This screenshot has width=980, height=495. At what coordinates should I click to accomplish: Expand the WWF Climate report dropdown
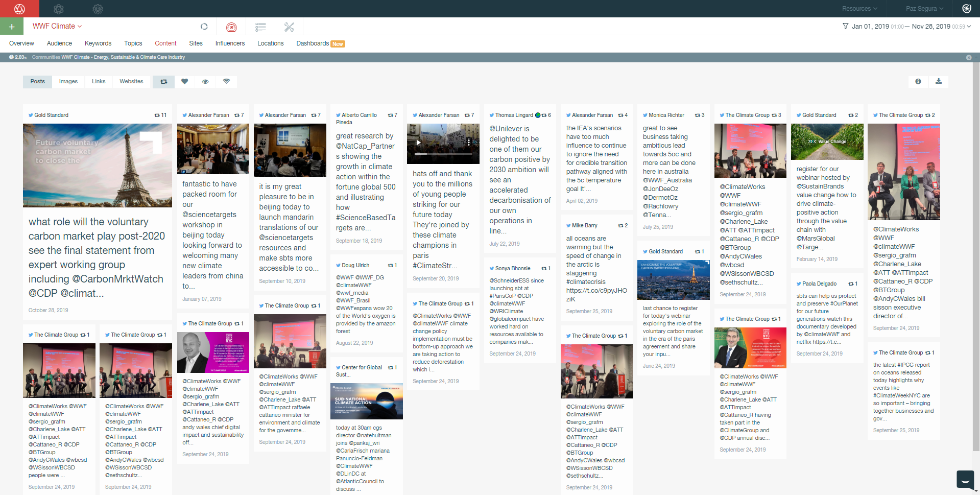click(57, 26)
